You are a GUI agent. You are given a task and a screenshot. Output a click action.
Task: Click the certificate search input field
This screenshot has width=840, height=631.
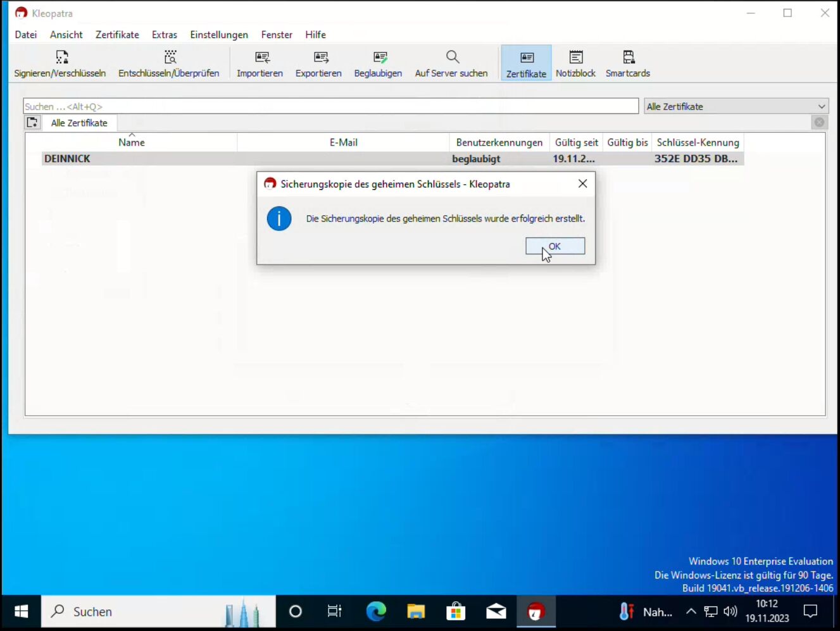(330, 106)
